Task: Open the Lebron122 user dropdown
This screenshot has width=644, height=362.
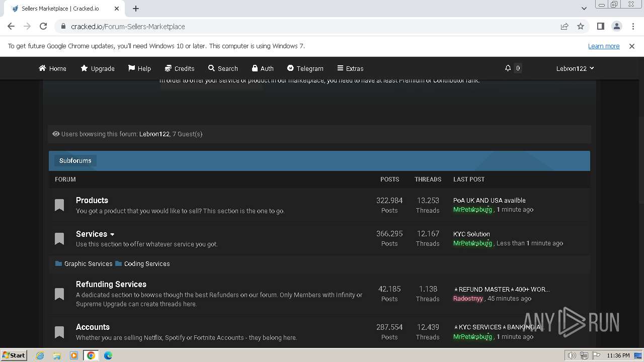Action: [x=575, y=68]
